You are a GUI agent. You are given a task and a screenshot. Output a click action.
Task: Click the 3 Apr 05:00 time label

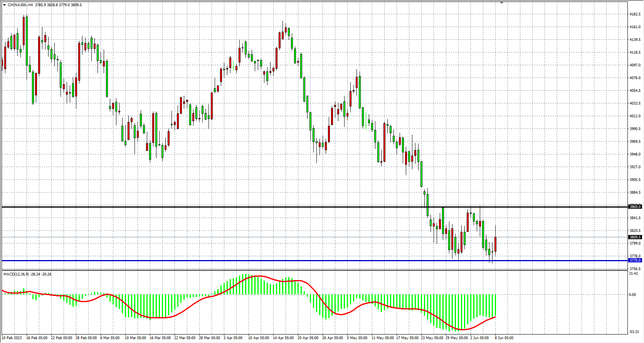click(233, 338)
